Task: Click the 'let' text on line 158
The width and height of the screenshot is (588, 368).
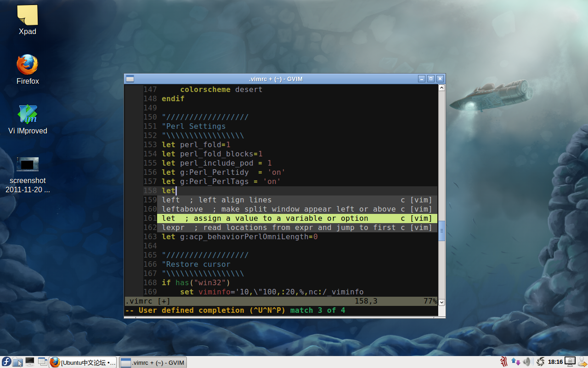Action: [x=169, y=190]
